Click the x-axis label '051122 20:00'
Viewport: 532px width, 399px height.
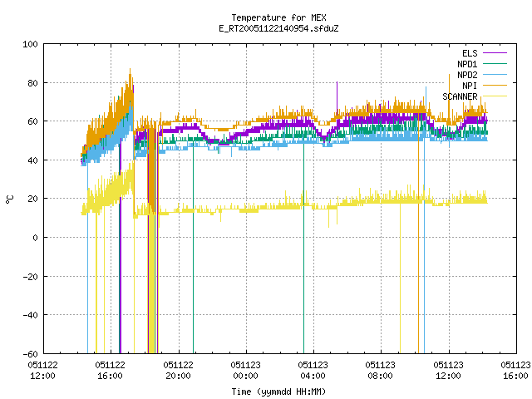click(x=178, y=370)
